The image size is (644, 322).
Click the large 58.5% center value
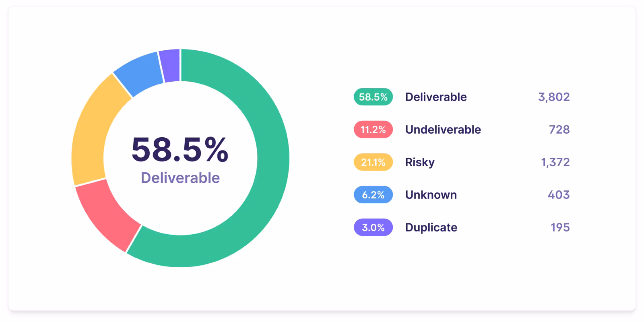click(180, 150)
